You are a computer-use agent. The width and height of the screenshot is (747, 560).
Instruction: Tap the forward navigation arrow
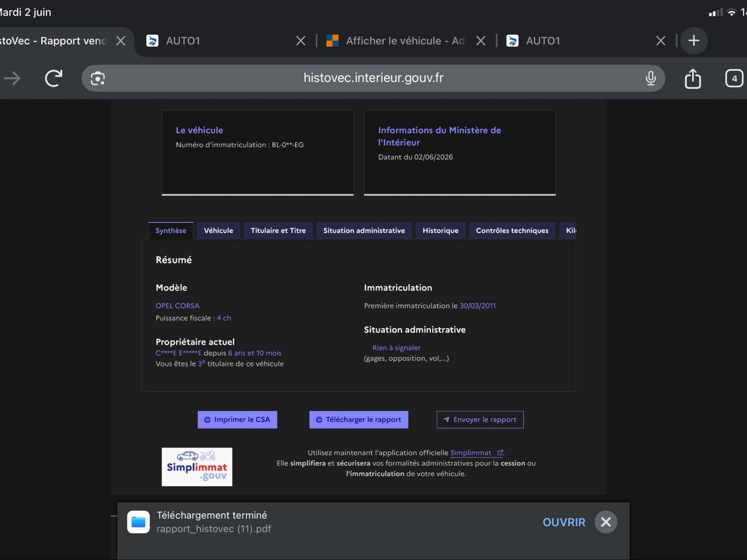tap(12, 78)
